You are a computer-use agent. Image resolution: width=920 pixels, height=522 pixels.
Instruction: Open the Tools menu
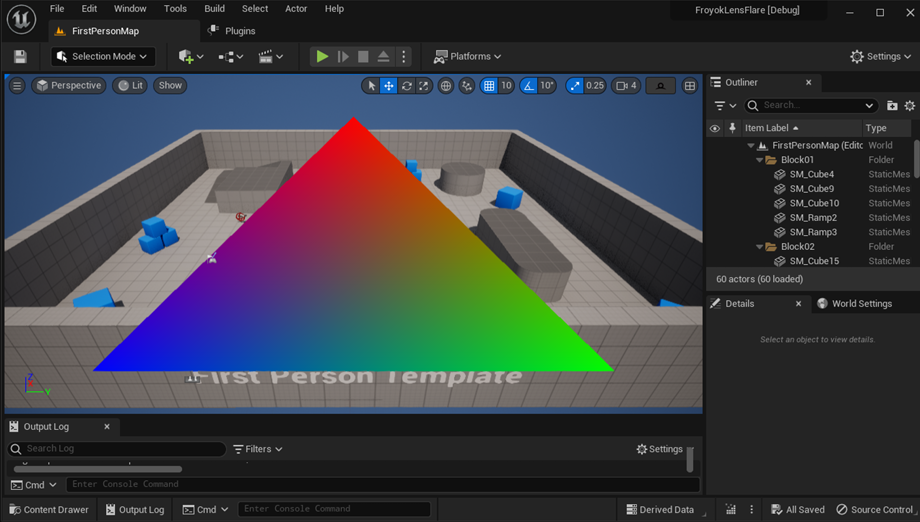pyautogui.click(x=175, y=9)
